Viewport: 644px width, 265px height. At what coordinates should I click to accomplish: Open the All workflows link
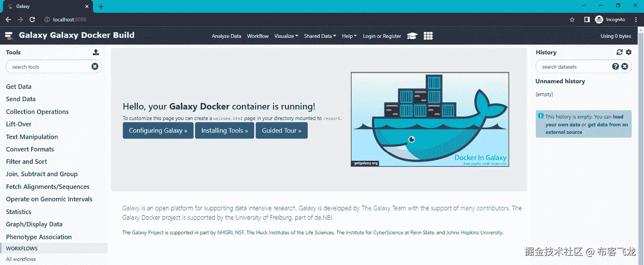point(21,259)
